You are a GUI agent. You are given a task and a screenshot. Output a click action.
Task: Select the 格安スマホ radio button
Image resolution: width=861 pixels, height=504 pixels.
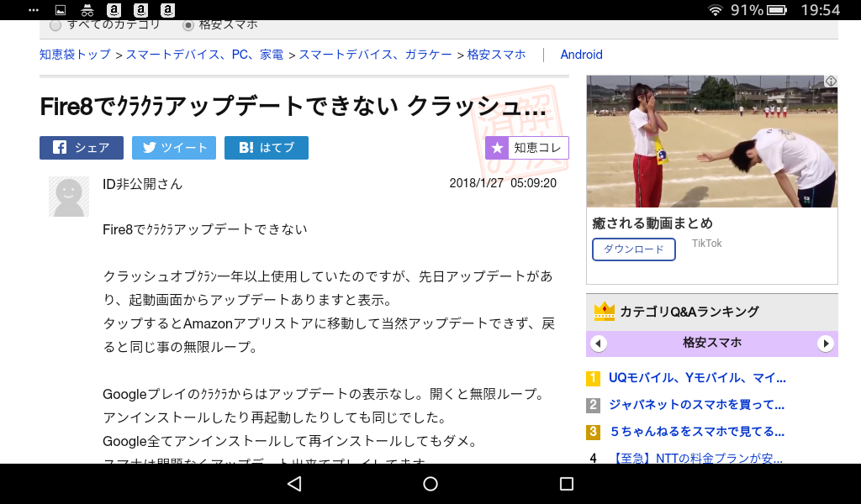tap(188, 24)
